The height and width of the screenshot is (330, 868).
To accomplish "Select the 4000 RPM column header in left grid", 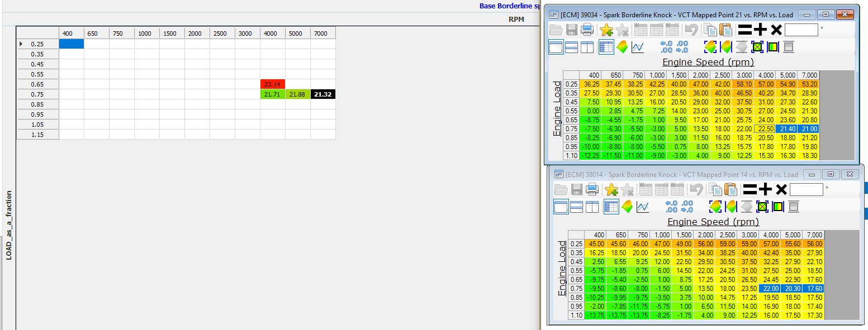I will tap(272, 34).
